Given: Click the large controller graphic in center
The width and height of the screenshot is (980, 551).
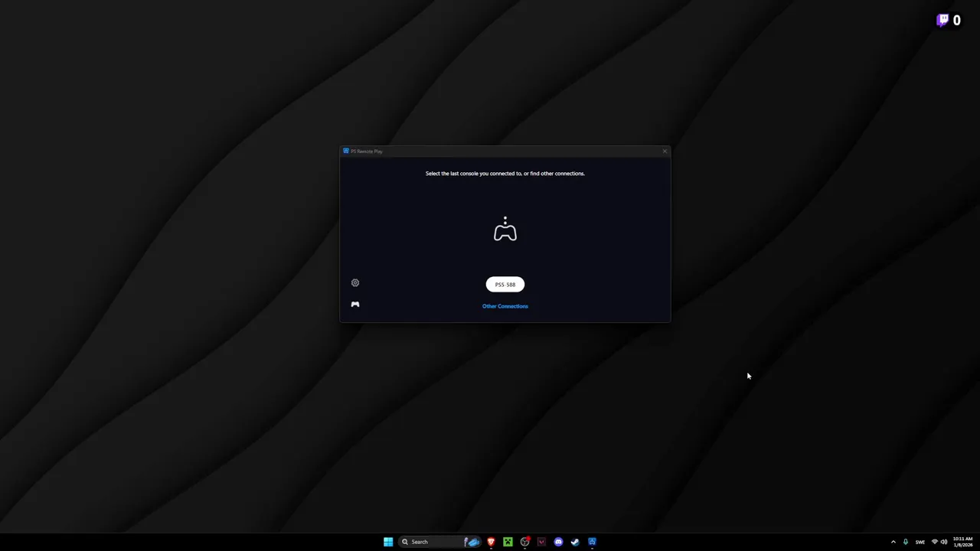Looking at the screenshot, I should 505,230.
